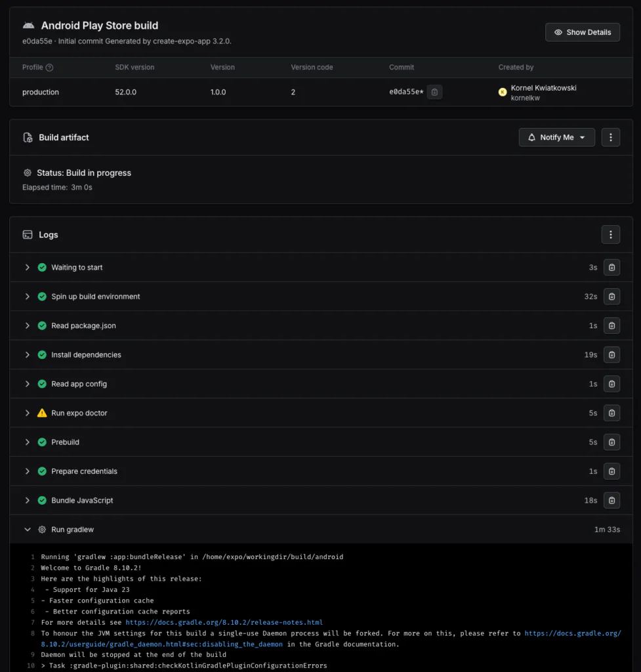
Task: Click the Run expo doctor warning icon
Action: (x=42, y=413)
